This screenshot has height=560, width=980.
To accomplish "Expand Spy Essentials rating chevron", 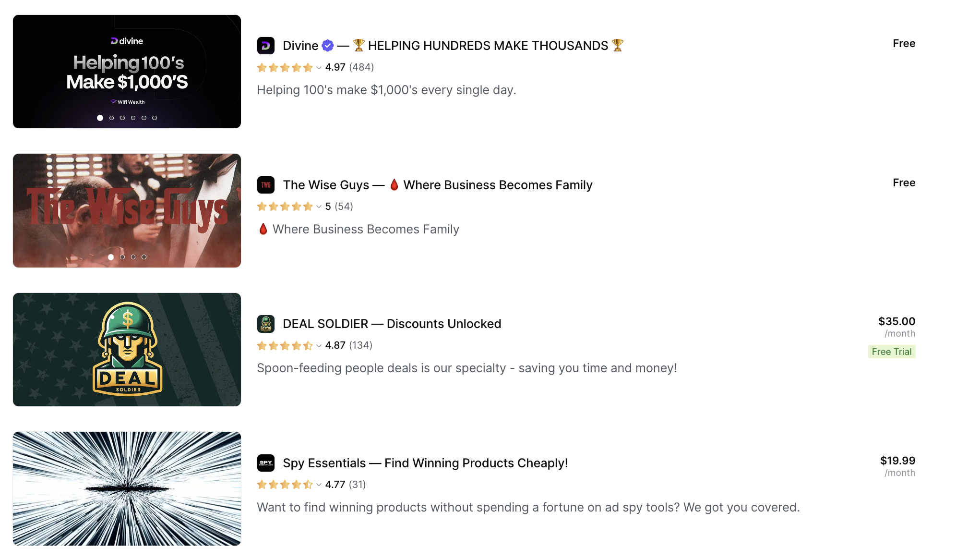I will pyautogui.click(x=318, y=485).
